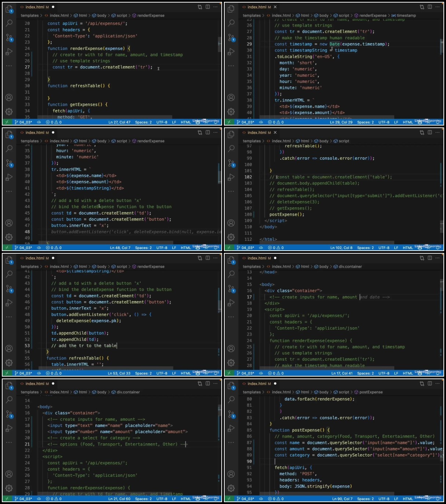The image size is (446, 504).
Task: Click the 04_03* branch in the Ln 27, Col 47 status bar
Action: click(x=23, y=122)
